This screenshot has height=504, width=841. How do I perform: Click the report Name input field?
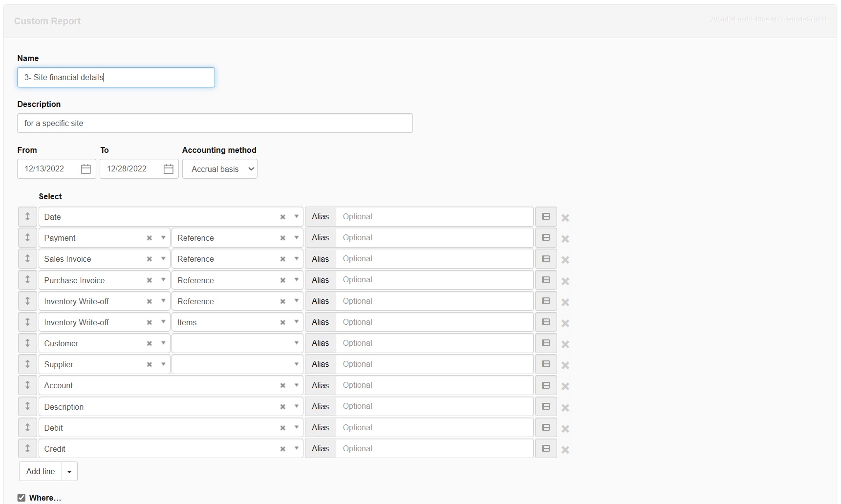[x=116, y=78]
